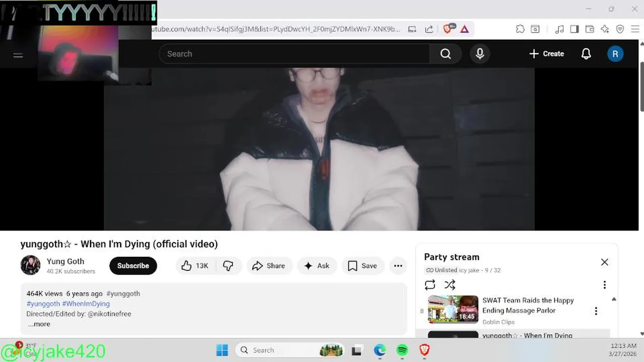This screenshot has width=644, height=362.
Task: Open Spotify from taskbar
Action: (x=403, y=350)
